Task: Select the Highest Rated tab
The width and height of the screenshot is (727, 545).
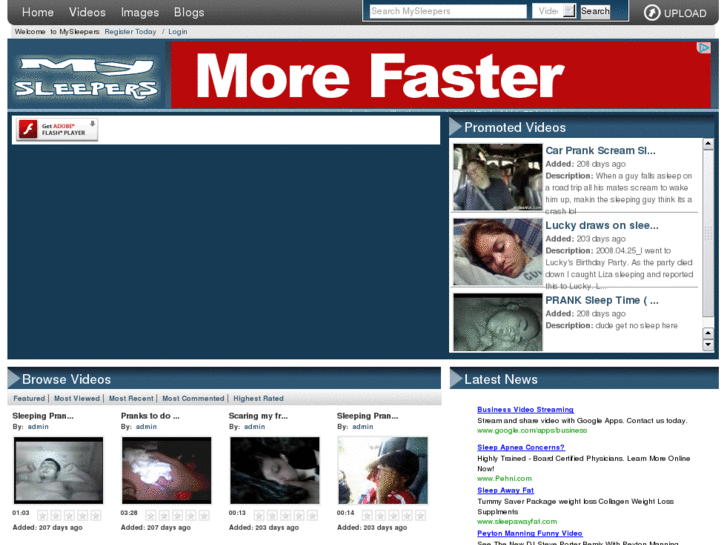Action: 258,398
